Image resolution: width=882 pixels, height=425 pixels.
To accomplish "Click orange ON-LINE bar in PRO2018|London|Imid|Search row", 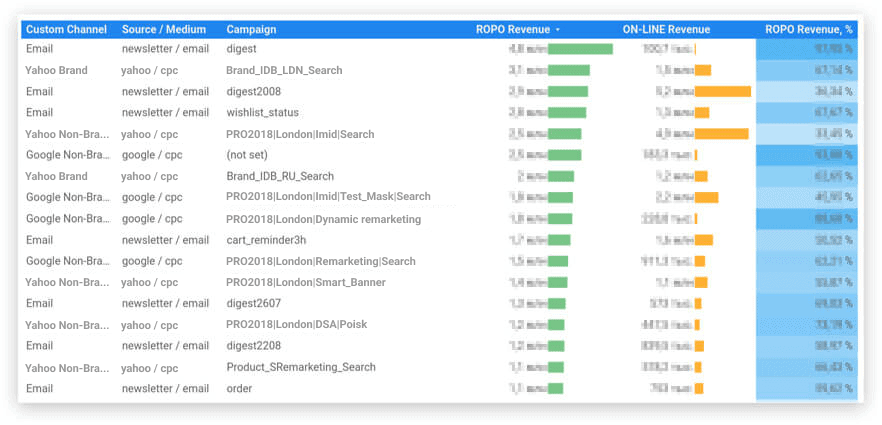I will tap(722, 134).
